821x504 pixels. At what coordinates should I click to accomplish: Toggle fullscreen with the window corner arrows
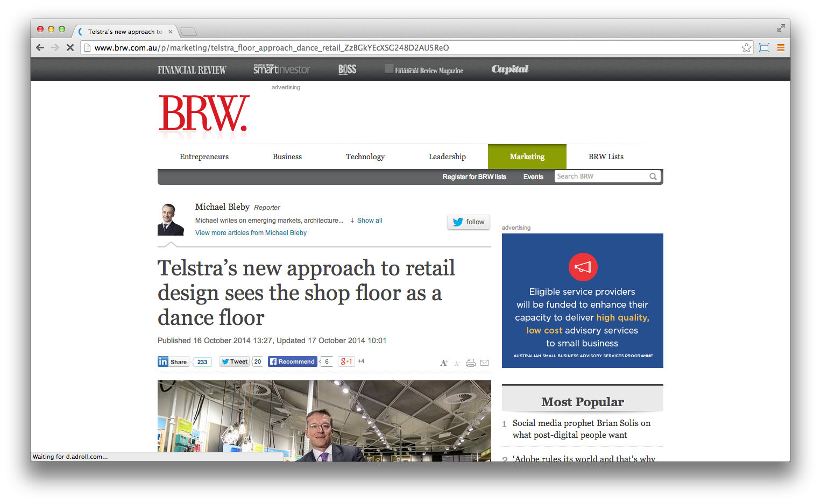[781, 28]
